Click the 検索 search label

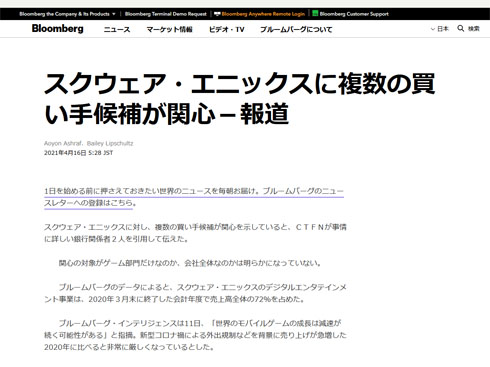click(x=473, y=29)
